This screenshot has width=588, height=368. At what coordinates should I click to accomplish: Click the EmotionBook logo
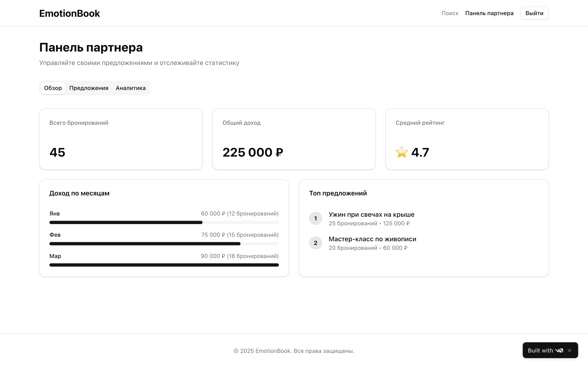(x=69, y=13)
